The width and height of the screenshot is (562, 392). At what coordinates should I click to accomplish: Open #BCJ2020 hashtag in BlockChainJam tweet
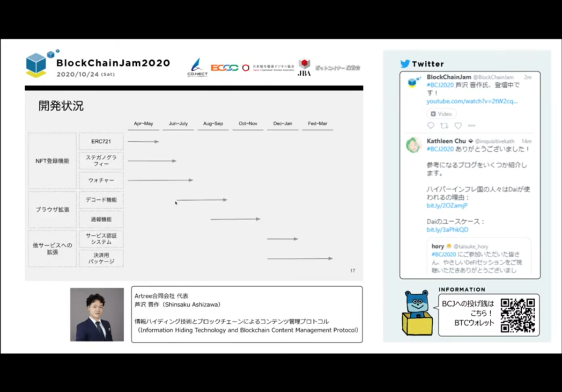tap(440, 85)
